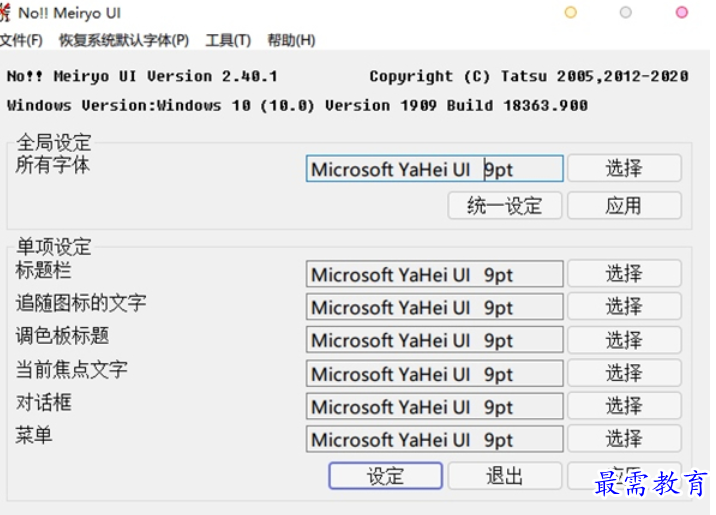The height and width of the screenshot is (515, 716).
Task: Click the 所有字体 label
Action: coord(53,165)
